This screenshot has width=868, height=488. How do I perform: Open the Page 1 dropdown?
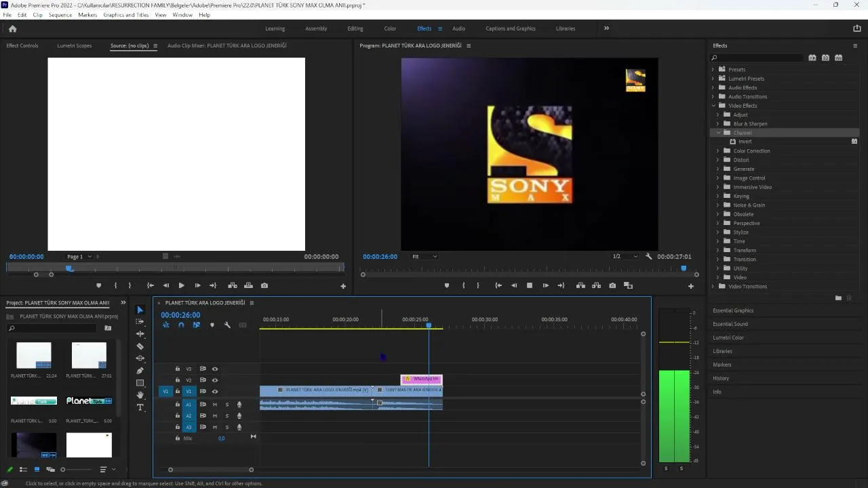(x=79, y=257)
